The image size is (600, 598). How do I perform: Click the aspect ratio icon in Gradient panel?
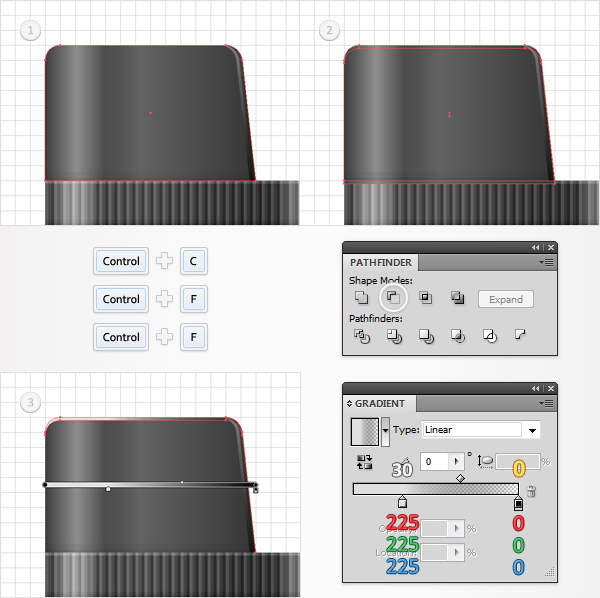[x=485, y=461]
